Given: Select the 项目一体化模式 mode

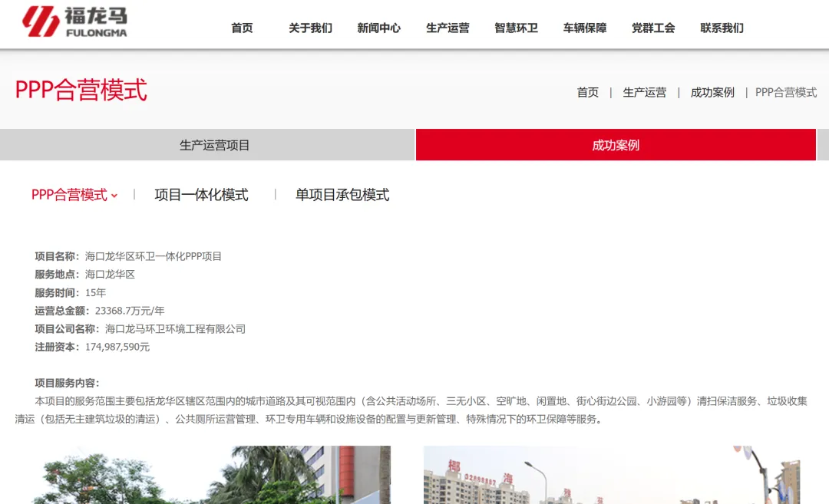Looking at the screenshot, I should pyautogui.click(x=202, y=195).
